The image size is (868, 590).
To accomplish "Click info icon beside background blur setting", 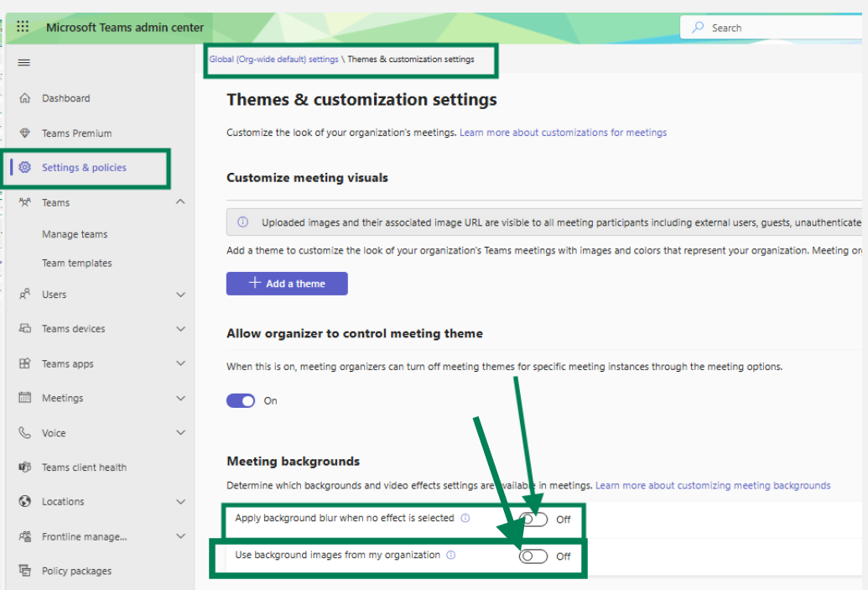I will (x=465, y=518).
